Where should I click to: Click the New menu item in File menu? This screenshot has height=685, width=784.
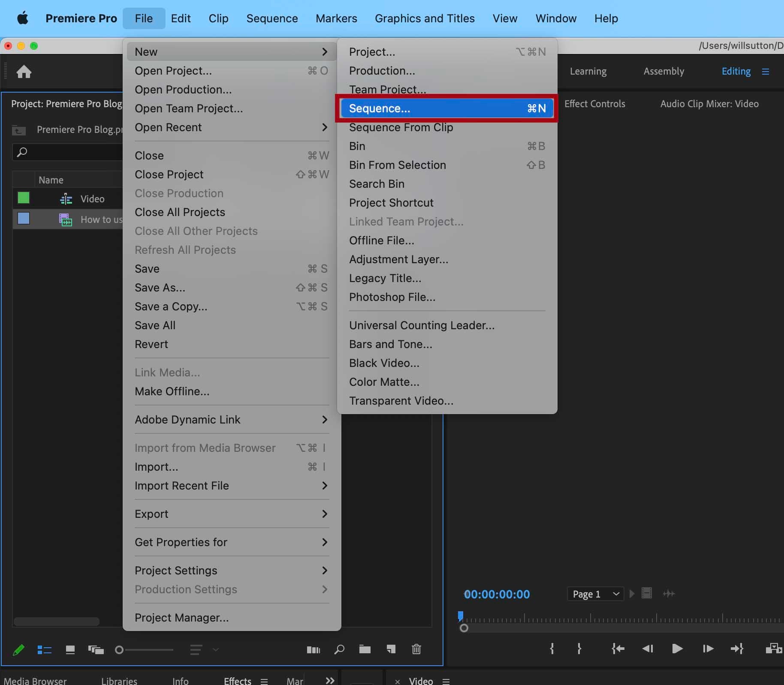(x=232, y=52)
